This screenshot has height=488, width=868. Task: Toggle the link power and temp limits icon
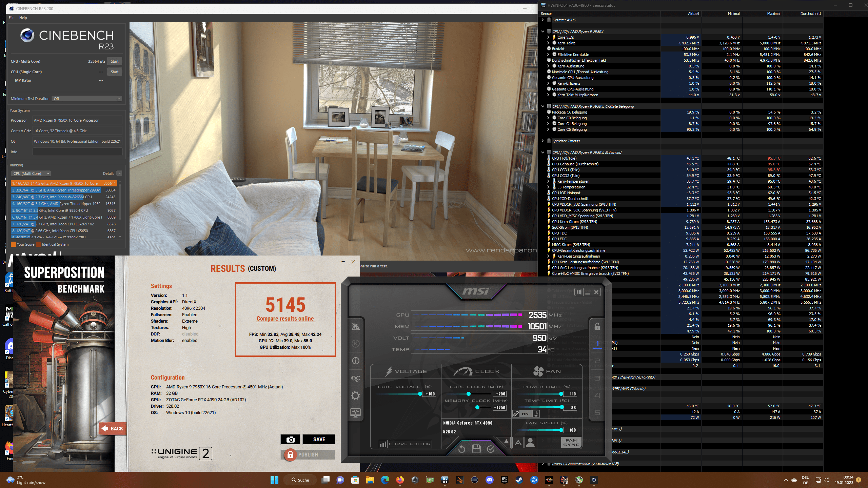516,414
